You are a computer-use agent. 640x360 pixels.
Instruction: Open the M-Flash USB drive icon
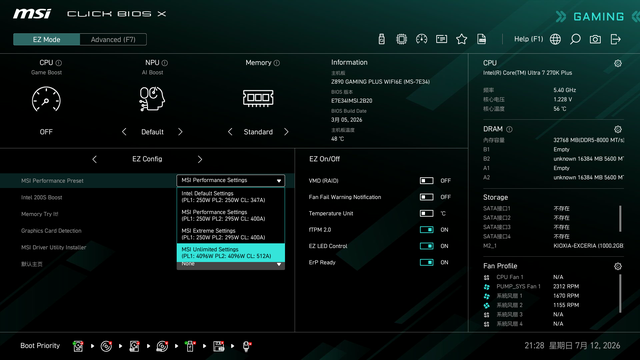(381, 39)
